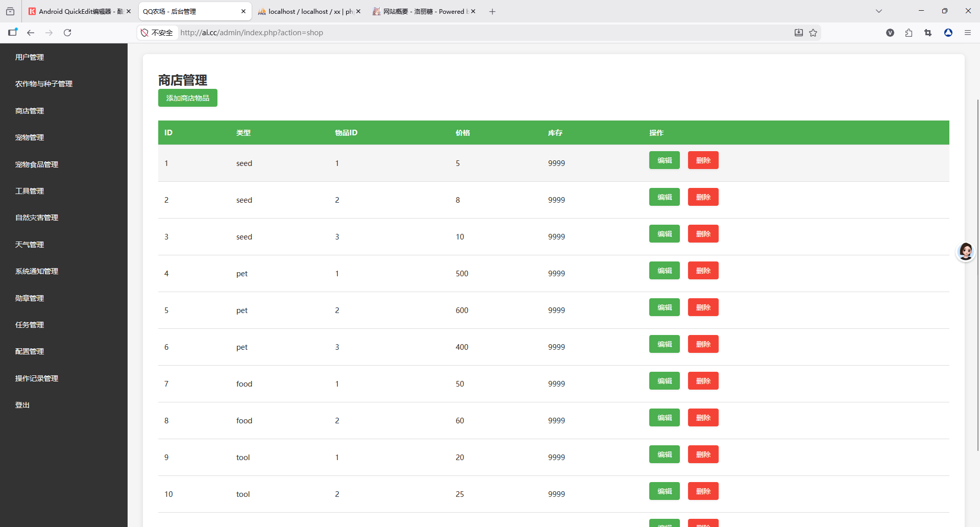Expand the tab list dropdown chevron
The height and width of the screenshot is (527, 980).
pyautogui.click(x=878, y=11)
